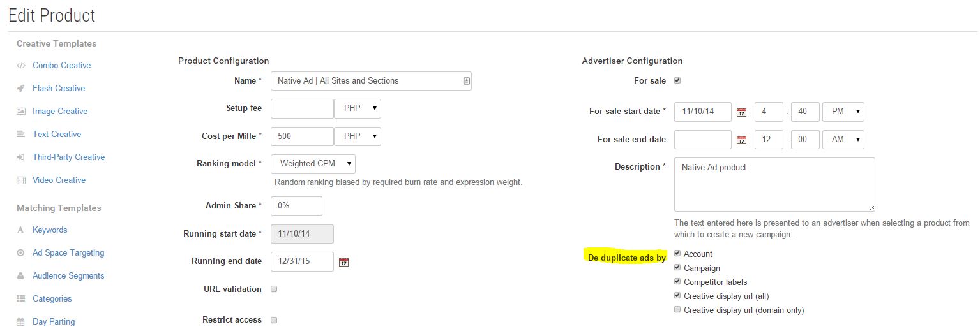Click the icon inside the Name field
The height and width of the screenshot is (336, 980).
pos(466,81)
